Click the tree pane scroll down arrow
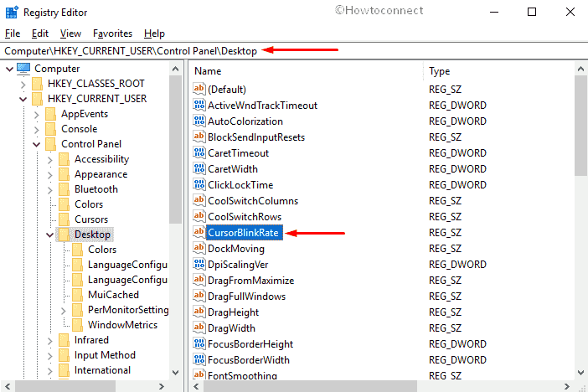 (175, 372)
